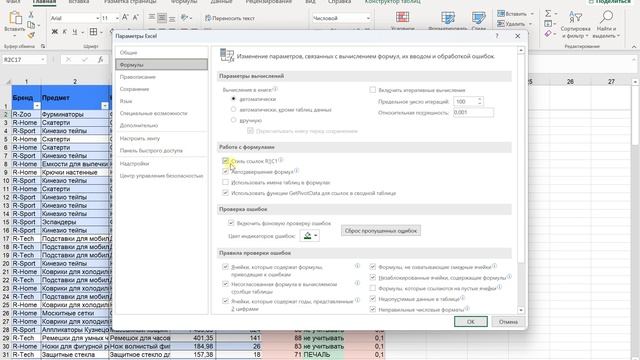
Task: Open the font name Arial dropdown
Action: point(98,18)
